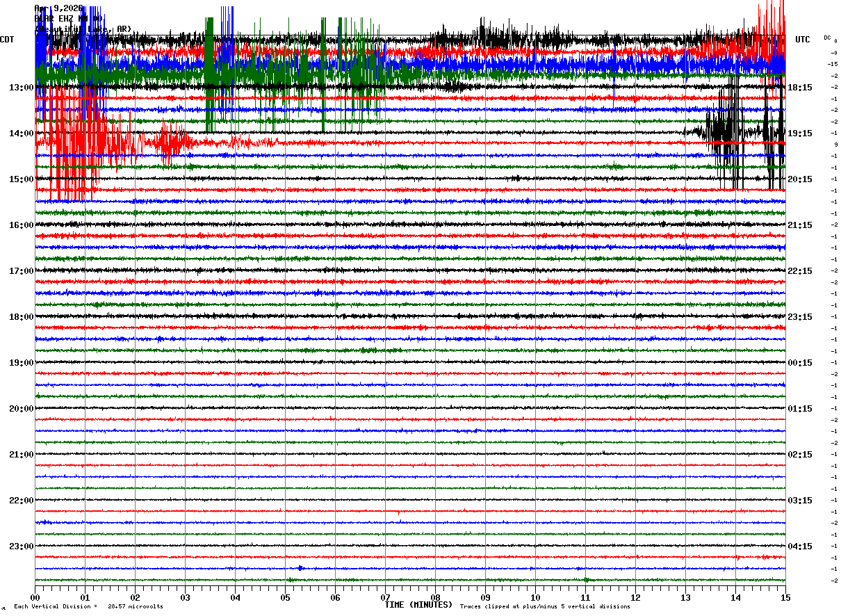This screenshot has height=616, width=841.
Task: Select the 22:00 CDT time label
Action: coord(22,501)
